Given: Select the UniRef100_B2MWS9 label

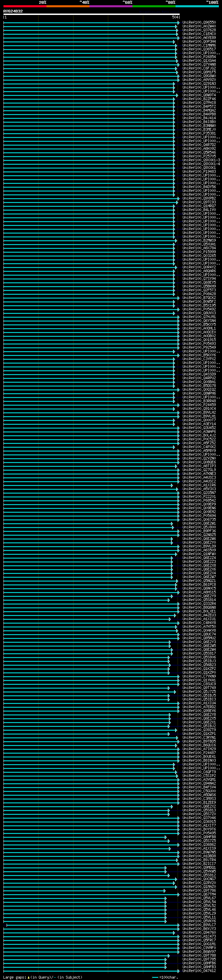Looking at the screenshot, I should [x=199, y=240].
